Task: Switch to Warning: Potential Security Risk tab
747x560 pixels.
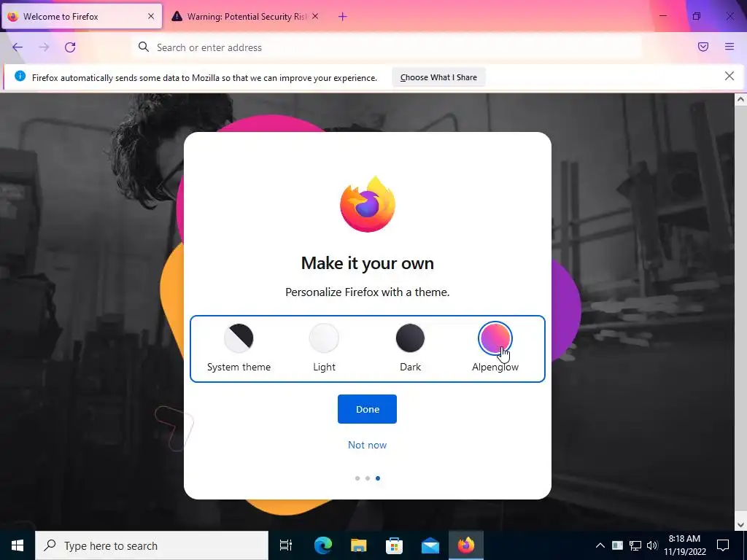Action: 245,16
